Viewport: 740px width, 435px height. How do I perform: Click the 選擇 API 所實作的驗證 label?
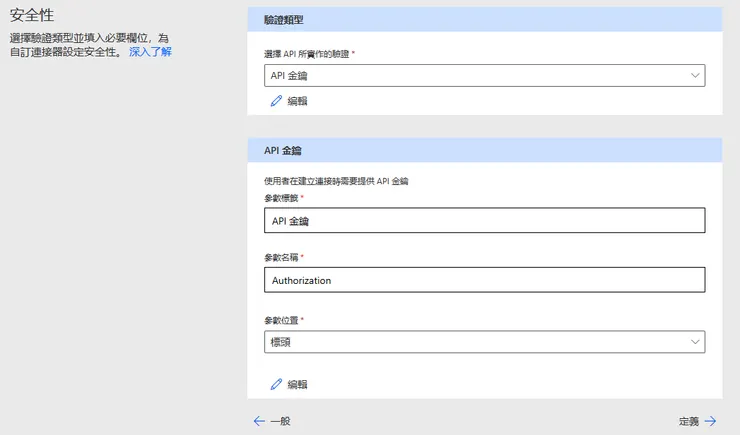(308, 53)
